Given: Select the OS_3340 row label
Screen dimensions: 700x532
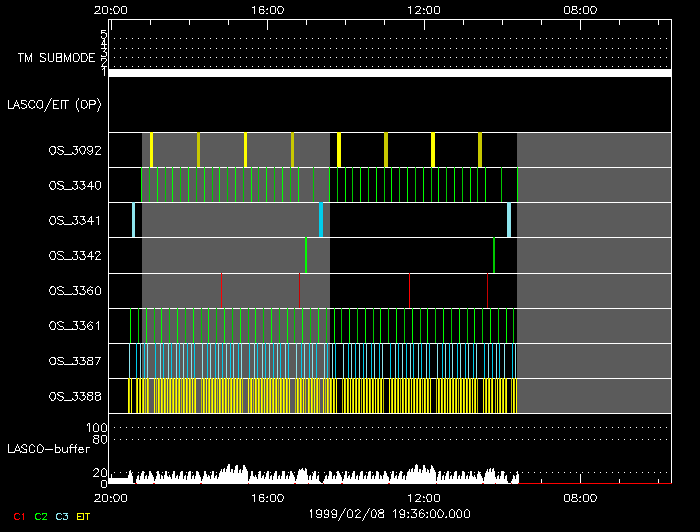Looking at the screenshot, I should click(75, 185).
